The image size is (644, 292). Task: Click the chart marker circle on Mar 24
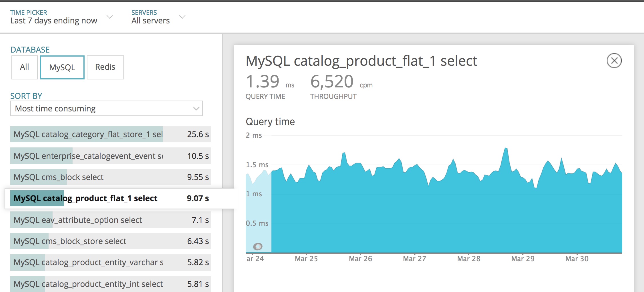[258, 246]
